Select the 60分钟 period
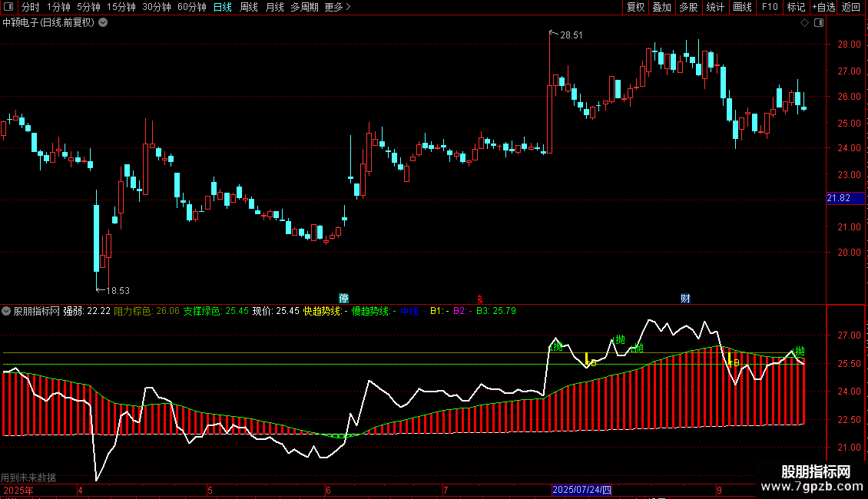The image size is (868, 499). [x=191, y=7]
